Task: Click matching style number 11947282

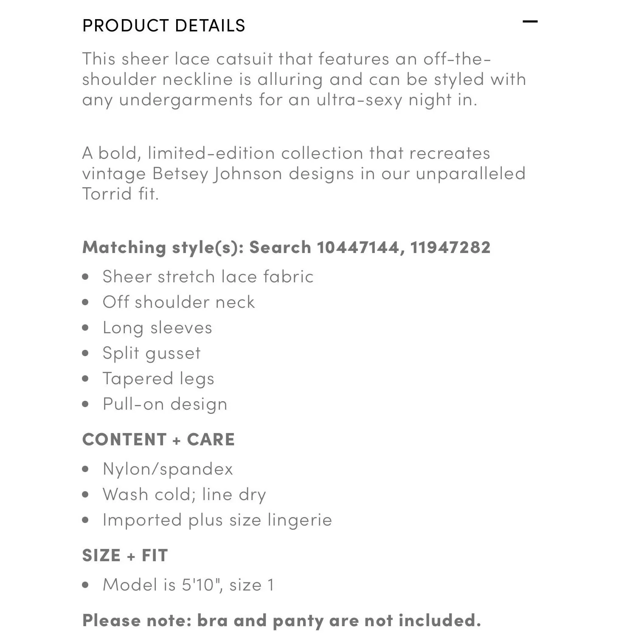Action: [450, 247]
